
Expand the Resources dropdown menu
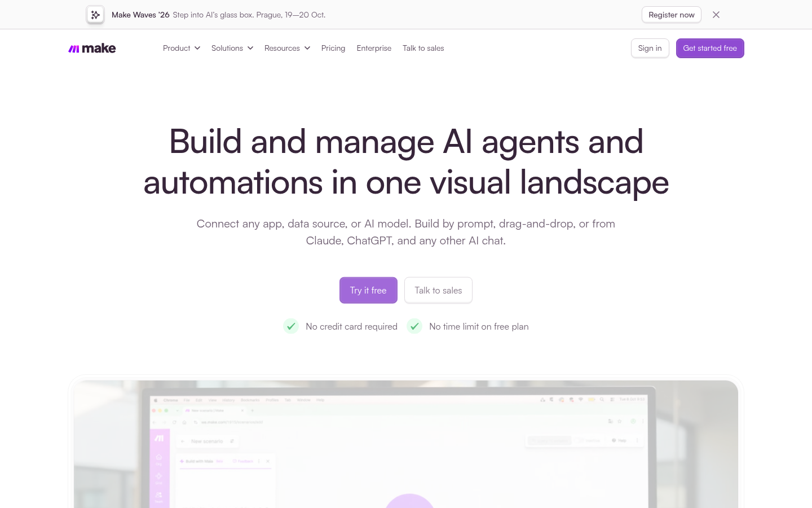pyautogui.click(x=287, y=49)
